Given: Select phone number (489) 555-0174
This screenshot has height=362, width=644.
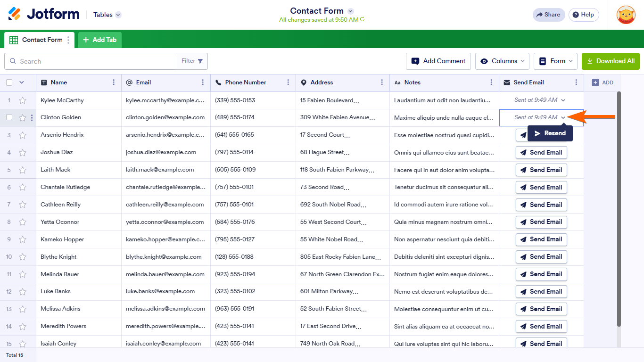Looking at the screenshot, I should tap(253, 118).
